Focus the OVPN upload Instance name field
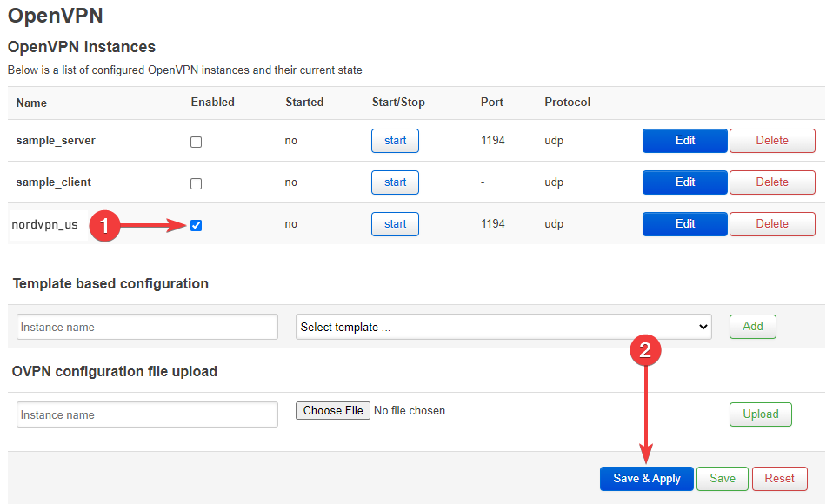833x504 pixels. (147, 414)
